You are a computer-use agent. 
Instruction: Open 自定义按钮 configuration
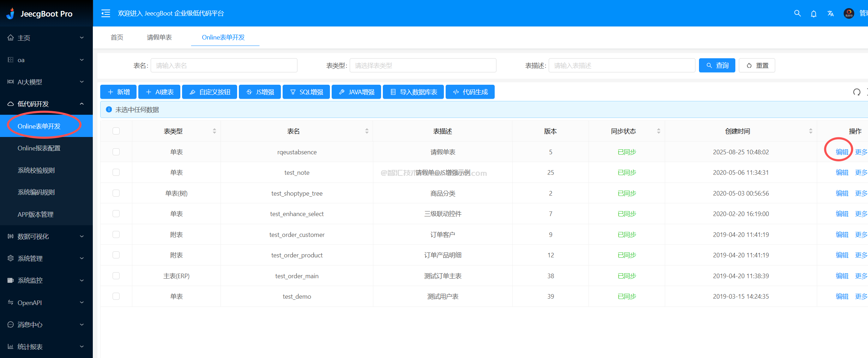[210, 92]
